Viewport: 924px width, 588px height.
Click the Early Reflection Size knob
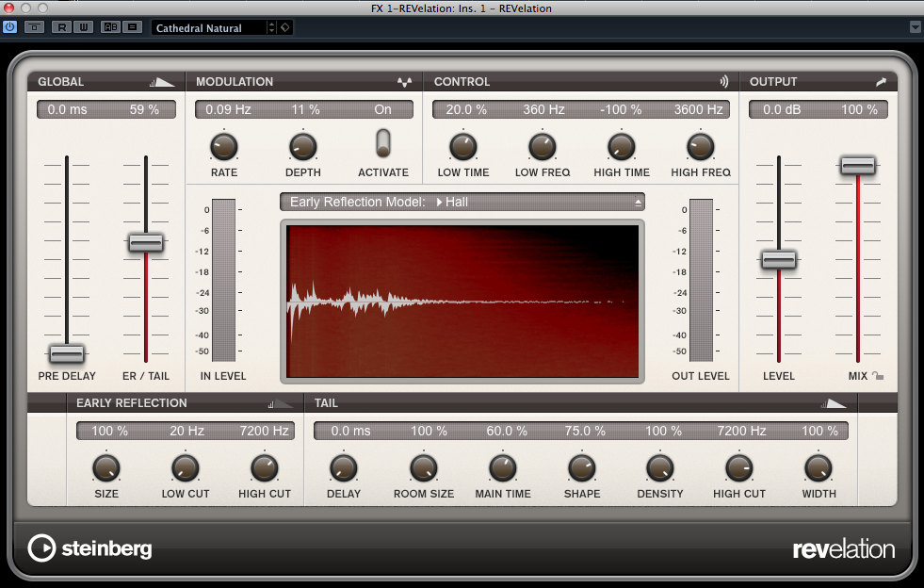[x=106, y=468]
